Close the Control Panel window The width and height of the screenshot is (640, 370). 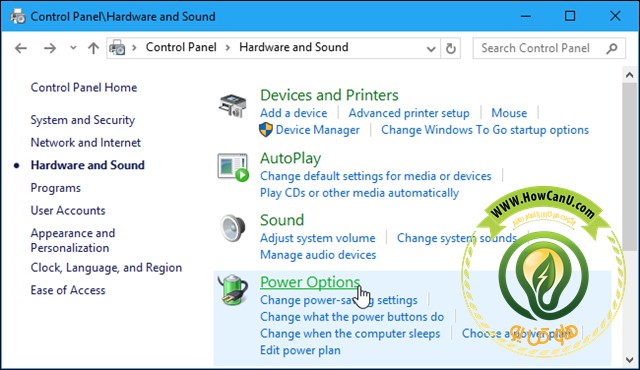point(615,16)
